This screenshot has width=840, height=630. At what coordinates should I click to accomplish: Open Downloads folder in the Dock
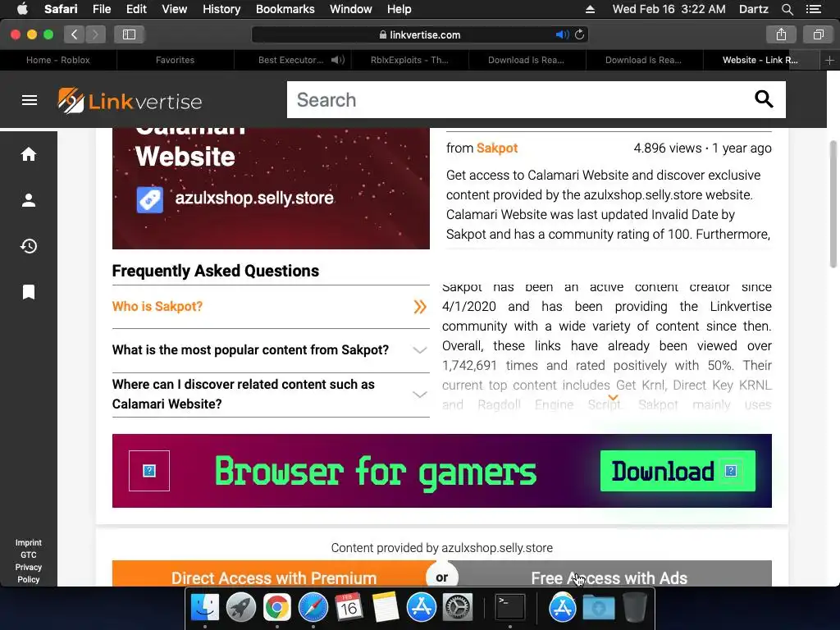[x=598, y=608]
